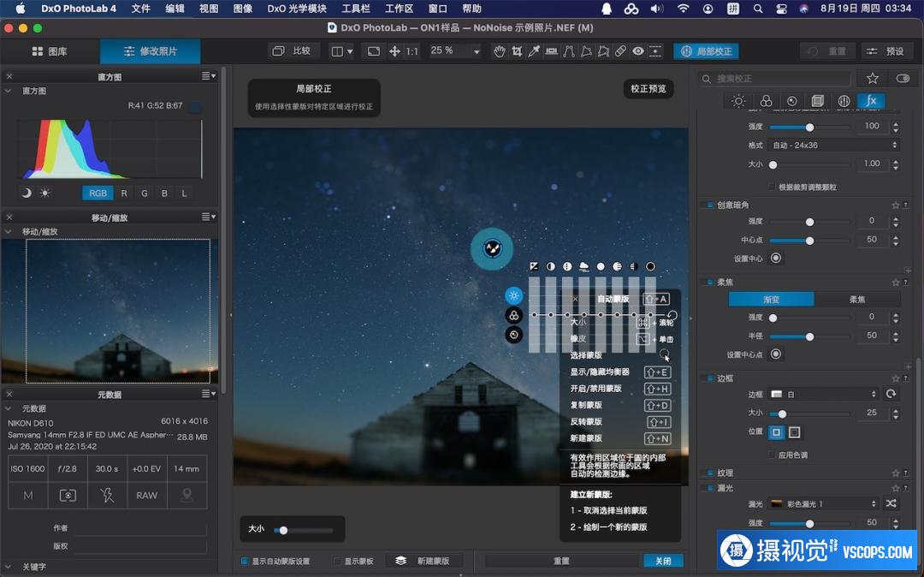924x577 pixels.
Task: Open the DxO 光学模块 menu
Action: coord(297,9)
